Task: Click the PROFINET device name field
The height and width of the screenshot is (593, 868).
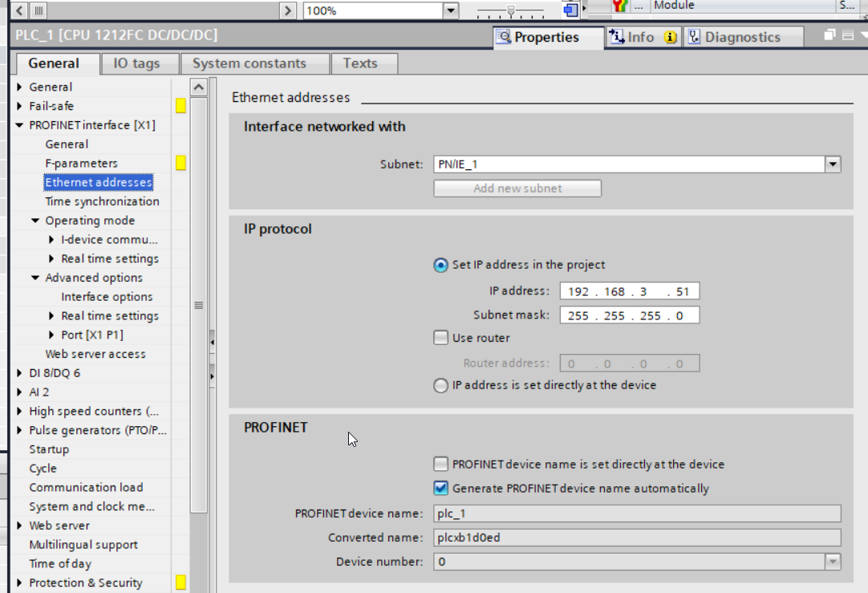Action: [x=637, y=514]
